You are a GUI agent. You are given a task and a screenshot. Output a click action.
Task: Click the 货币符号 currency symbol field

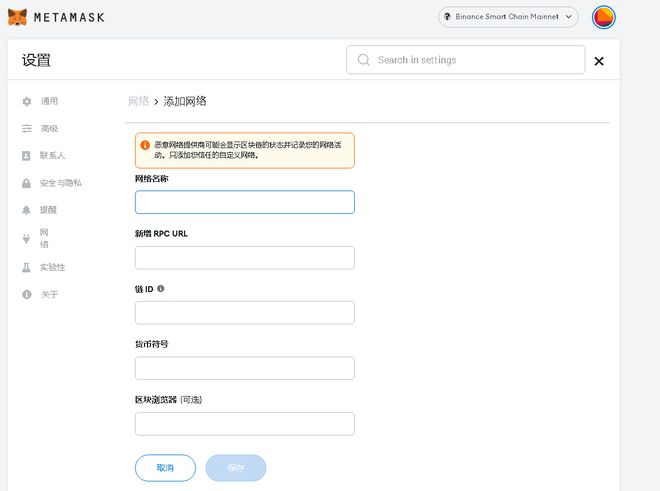245,368
